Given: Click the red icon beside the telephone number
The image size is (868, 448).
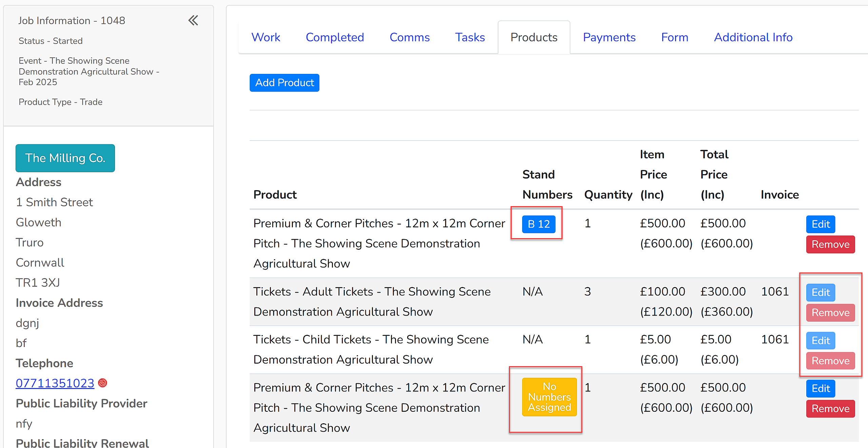Looking at the screenshot, I should [102, 383].
